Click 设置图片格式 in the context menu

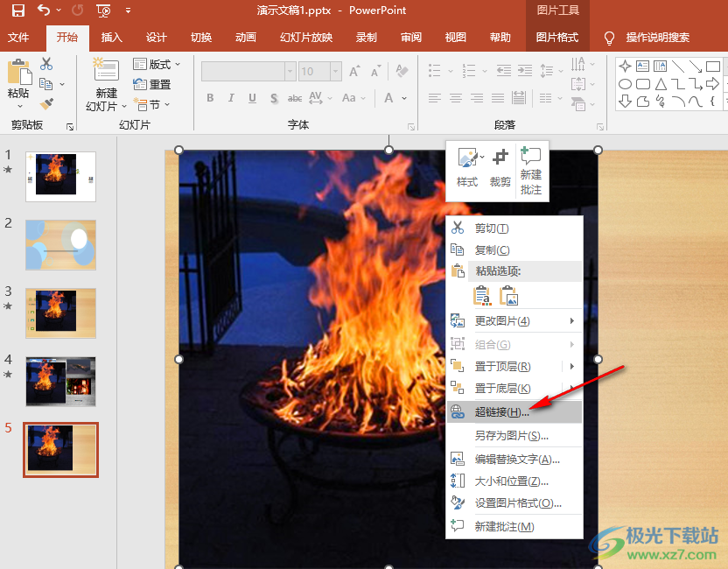click(x=517, y=503)
